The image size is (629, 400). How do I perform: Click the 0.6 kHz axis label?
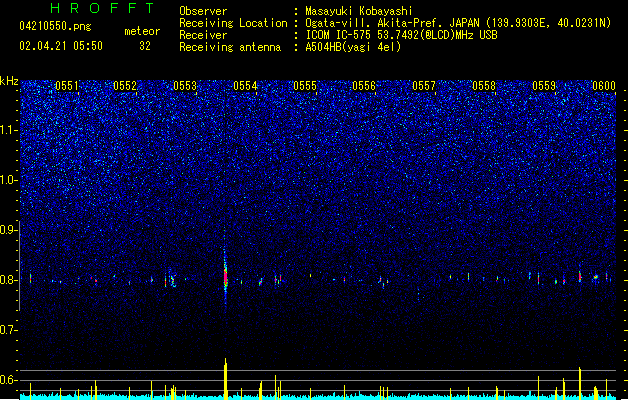(8, 380)
